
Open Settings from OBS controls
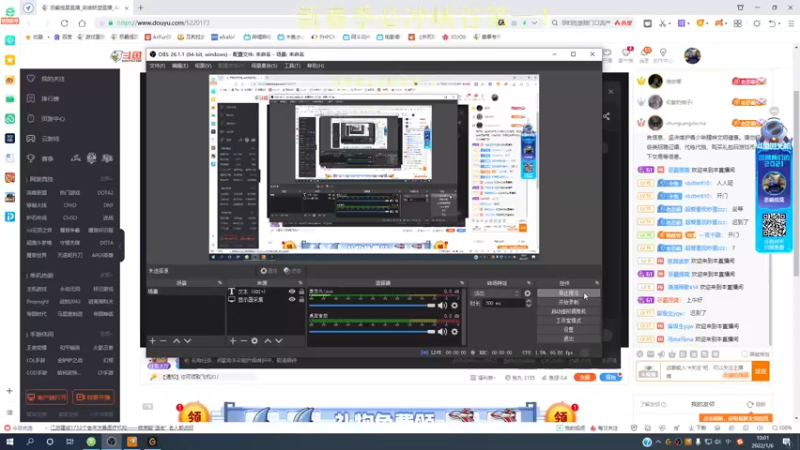coord(568,330)
